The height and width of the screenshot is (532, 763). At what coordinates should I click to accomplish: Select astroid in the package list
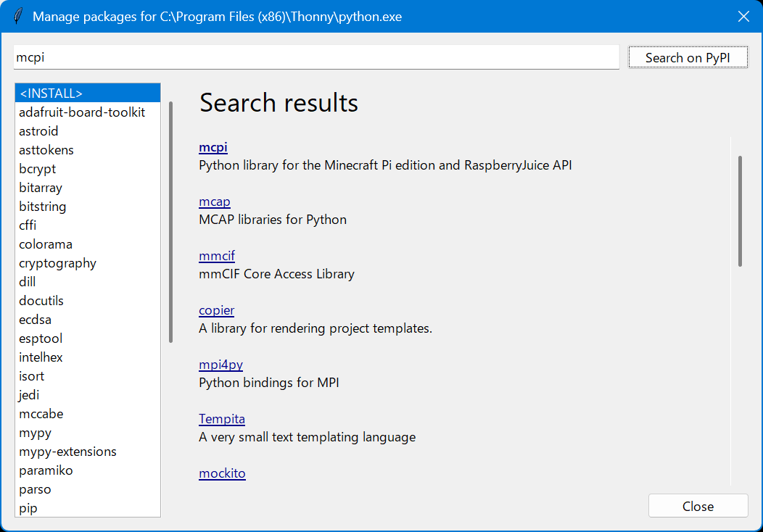click(x=88, y=130)
